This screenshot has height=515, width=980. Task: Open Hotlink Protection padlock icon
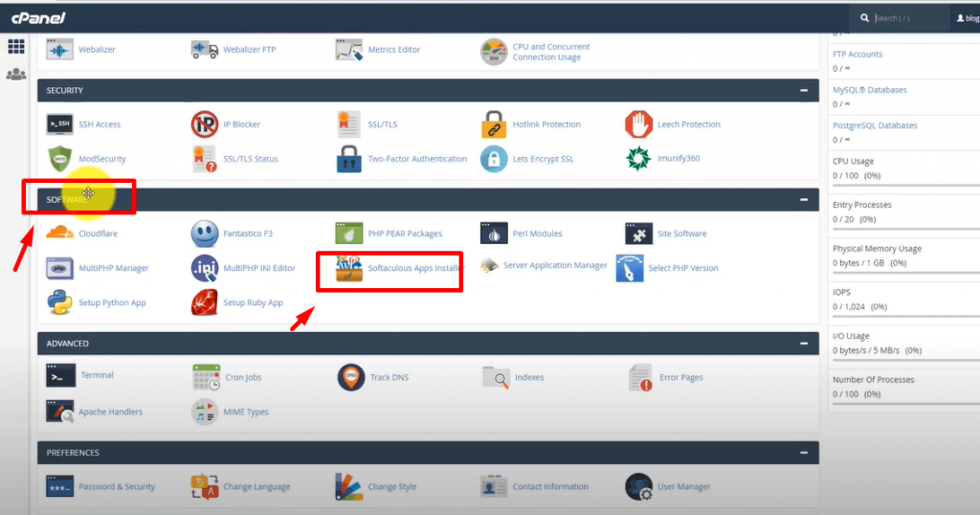[494, 124]
